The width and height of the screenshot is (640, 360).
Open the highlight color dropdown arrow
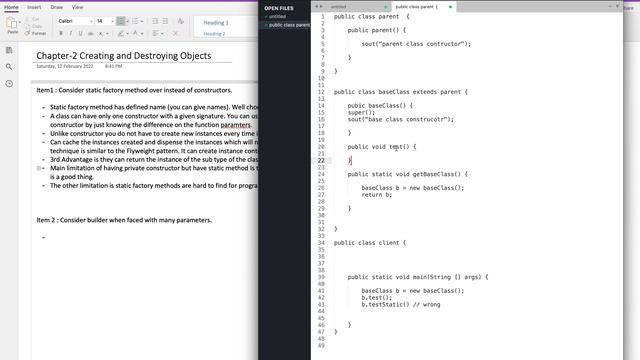[127, 34]
